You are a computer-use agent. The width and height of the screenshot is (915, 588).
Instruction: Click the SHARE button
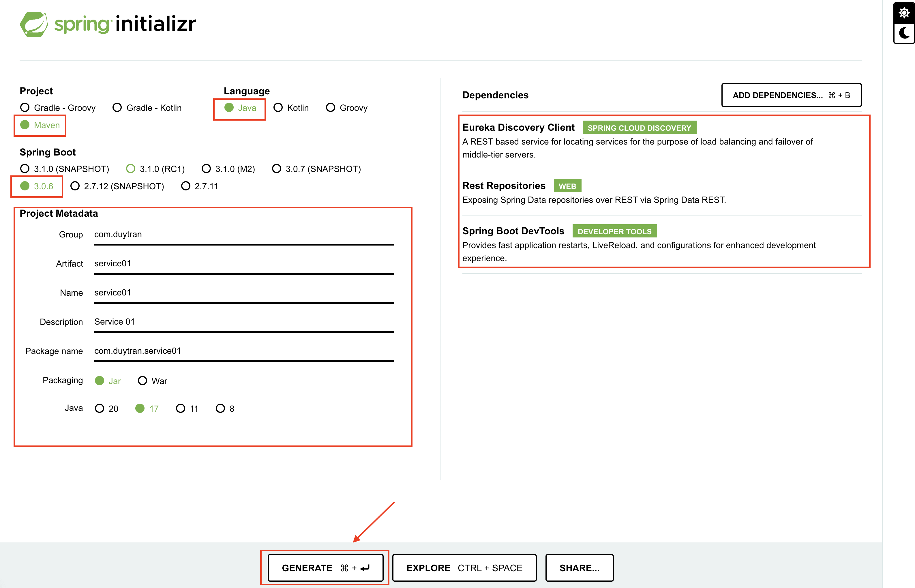click(x=579, y=568)
